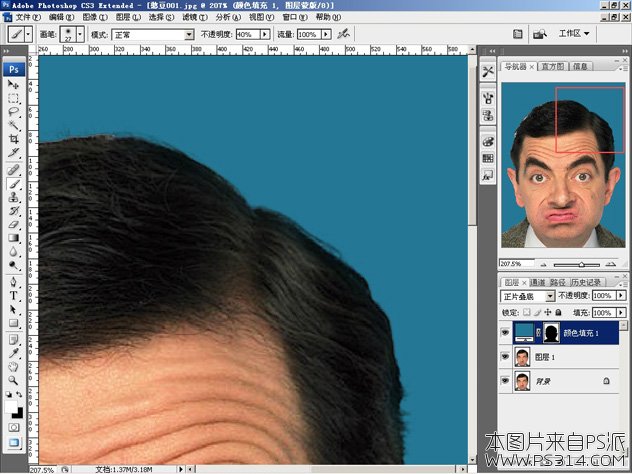Toggle visibility of 图层 1 layer

click(x=505, y=357)
